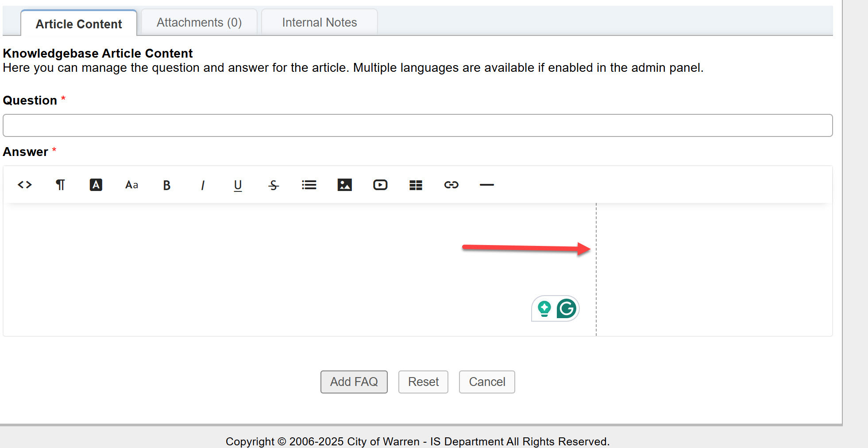This screenshot has width=868, height=448.
Task: Open the paragraph format menu
Action: click(x=60, y=185)
